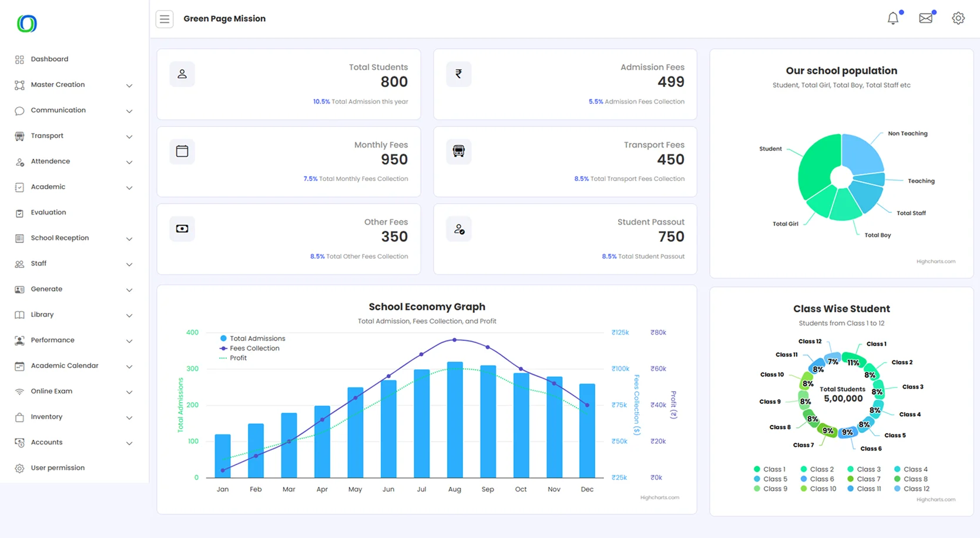Click the hamburger menu toggle button
The image size is (980, 538).
[x=165, y=19]
